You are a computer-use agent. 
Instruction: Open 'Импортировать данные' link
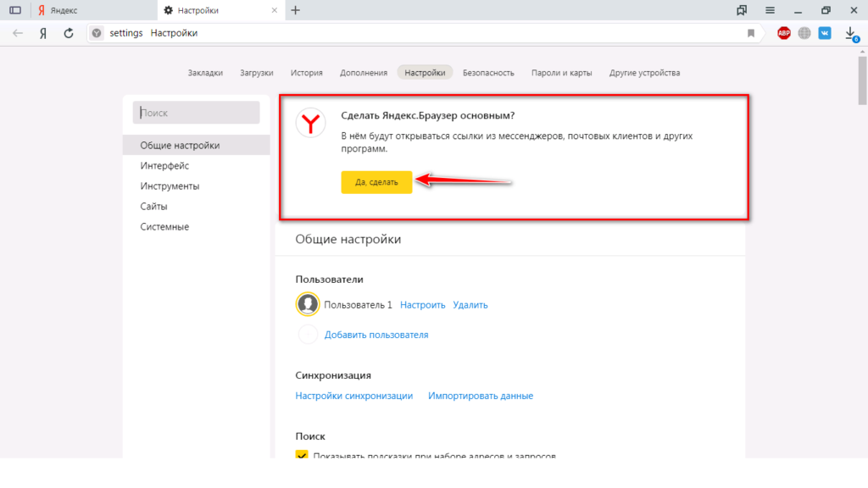(x=481, y=396)
